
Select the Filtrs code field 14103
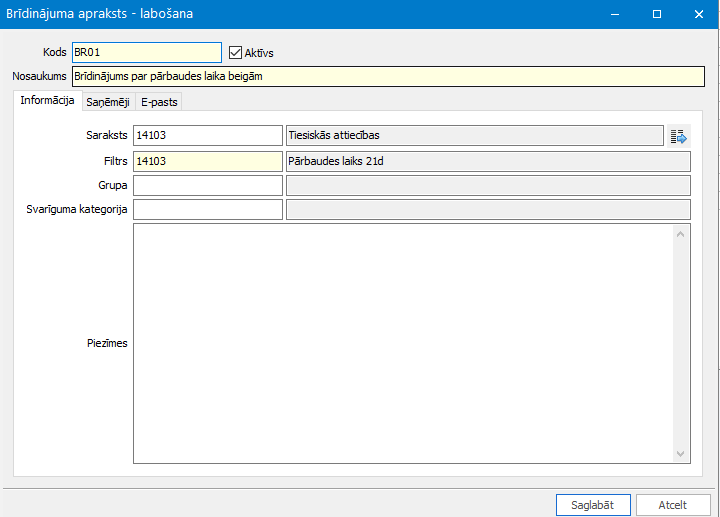(208, 162)
